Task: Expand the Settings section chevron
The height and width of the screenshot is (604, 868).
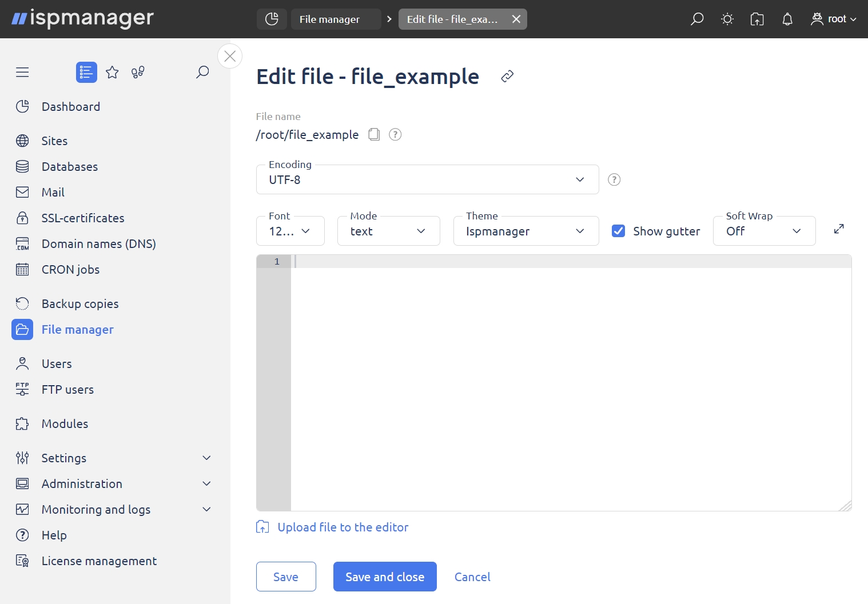Action: coord(207,458)
